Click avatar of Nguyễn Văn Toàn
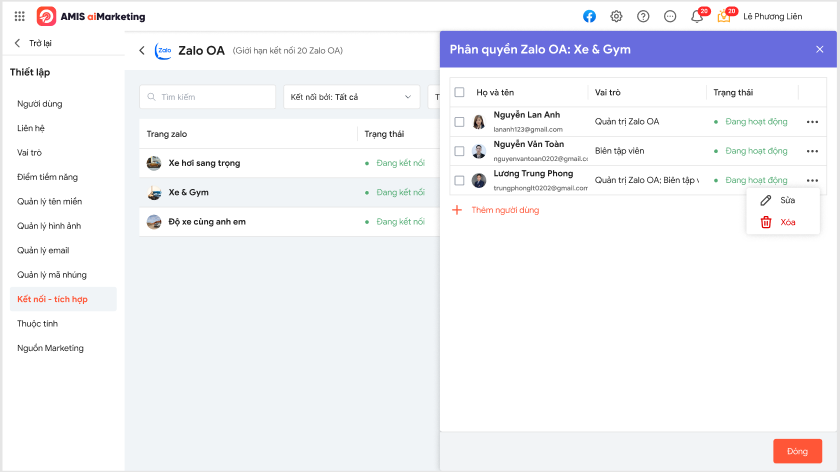 pos(478,151)
